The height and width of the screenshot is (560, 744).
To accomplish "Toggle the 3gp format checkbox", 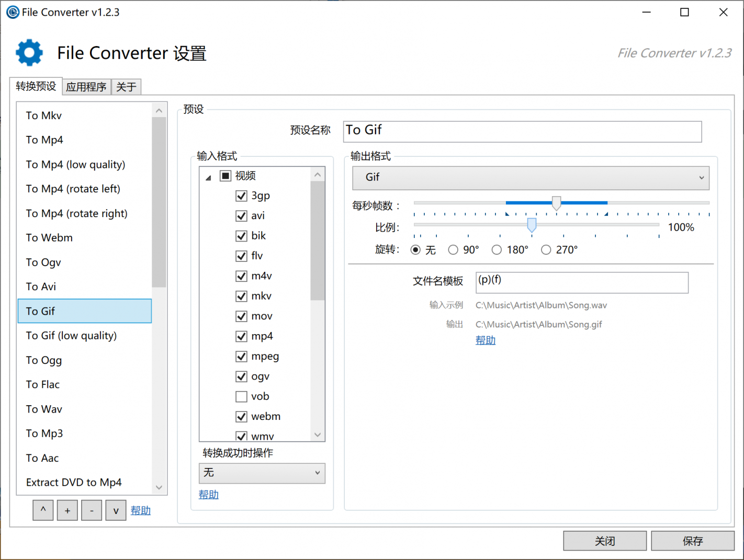I will (x=241, y=196).
